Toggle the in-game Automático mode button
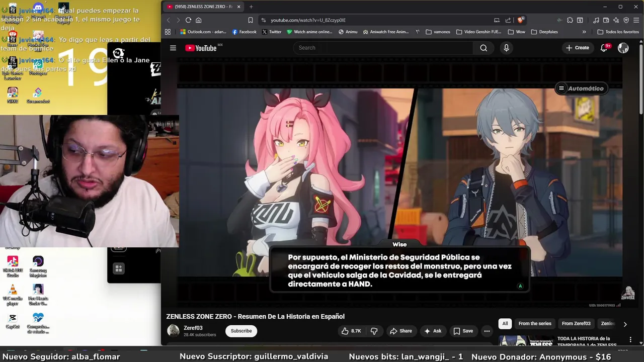Viewport: 644px width, 362px height. [582, 88]
